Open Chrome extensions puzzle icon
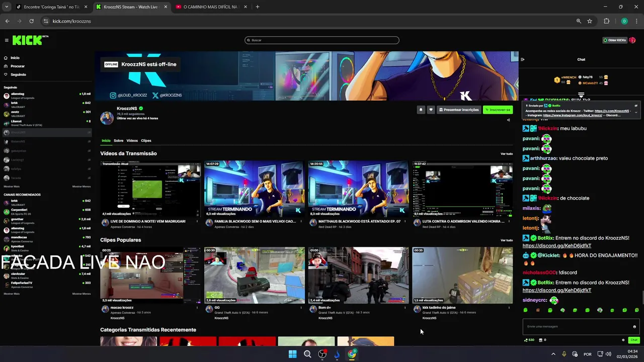 tap(606, 21)
